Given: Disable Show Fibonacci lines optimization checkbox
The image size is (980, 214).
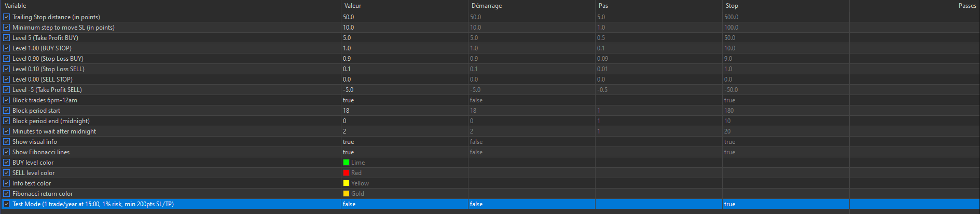Looking at the screenshot, I should click(6, 152).
